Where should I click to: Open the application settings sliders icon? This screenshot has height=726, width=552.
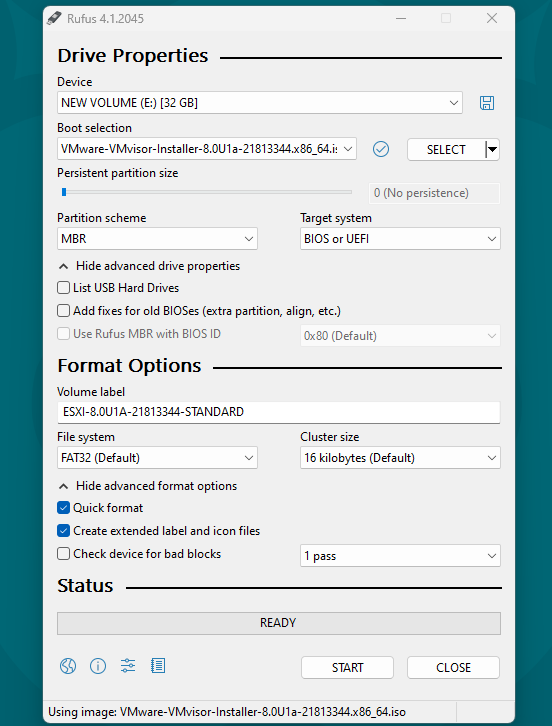(128, 666)
